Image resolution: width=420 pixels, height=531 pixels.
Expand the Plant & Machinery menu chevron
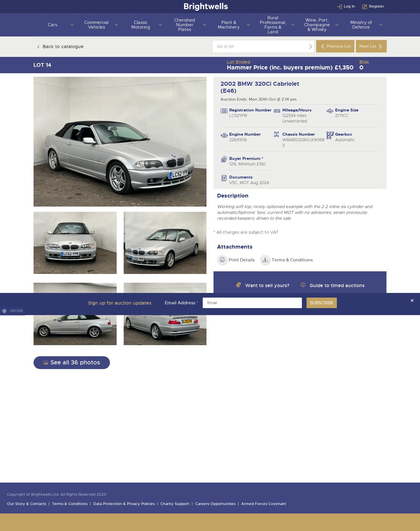249,25
